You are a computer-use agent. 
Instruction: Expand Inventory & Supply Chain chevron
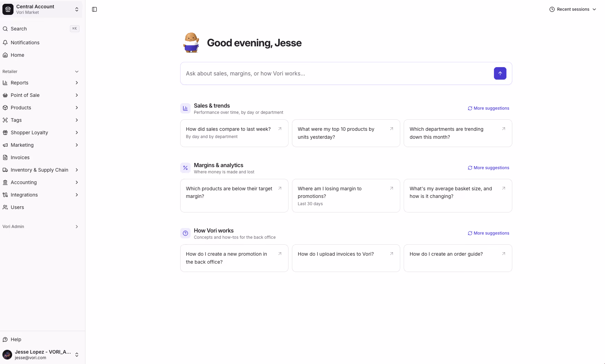(77, 170)
